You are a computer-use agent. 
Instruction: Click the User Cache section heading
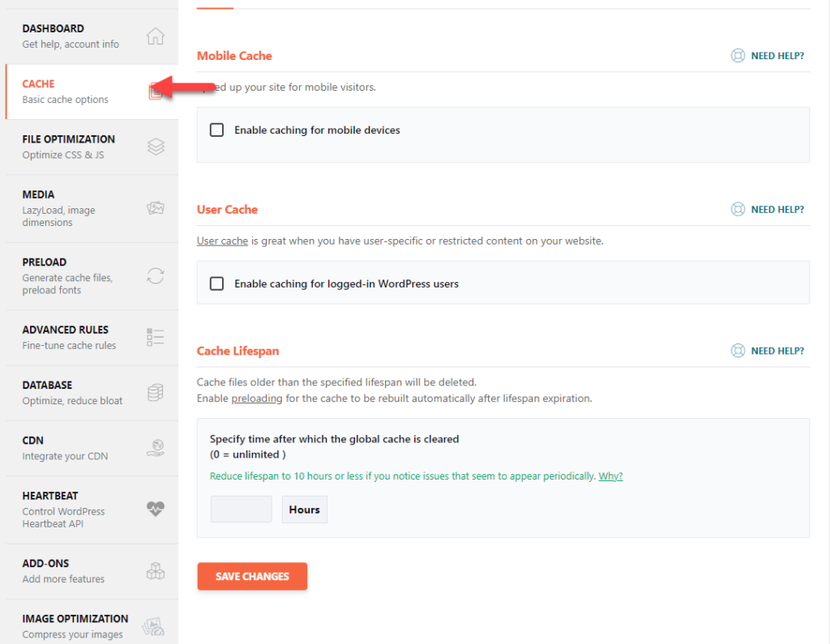tap(227, 210)
